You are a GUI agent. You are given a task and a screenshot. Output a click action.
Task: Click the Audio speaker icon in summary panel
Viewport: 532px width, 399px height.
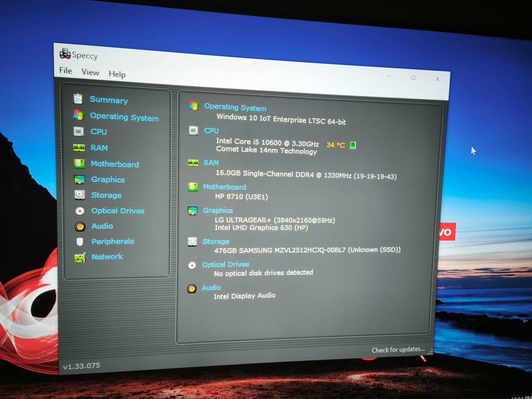pos(192,289)
